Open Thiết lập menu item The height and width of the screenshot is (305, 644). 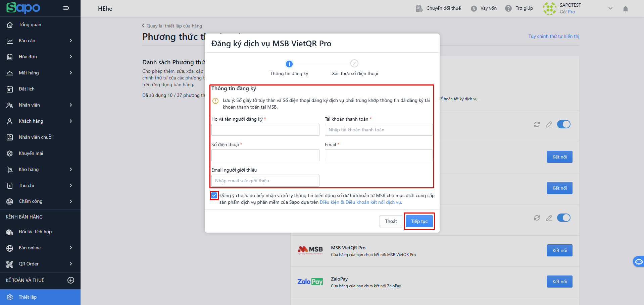pos(40,297)
